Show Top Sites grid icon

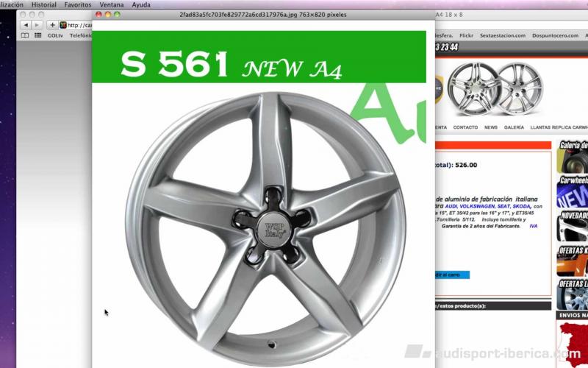tap(38, 35)
